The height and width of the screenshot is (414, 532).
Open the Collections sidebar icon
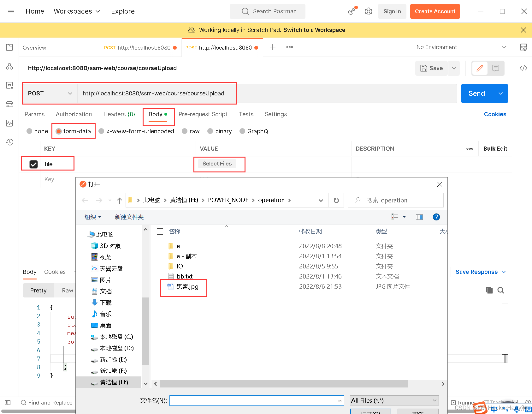click(x=9, y=47)
